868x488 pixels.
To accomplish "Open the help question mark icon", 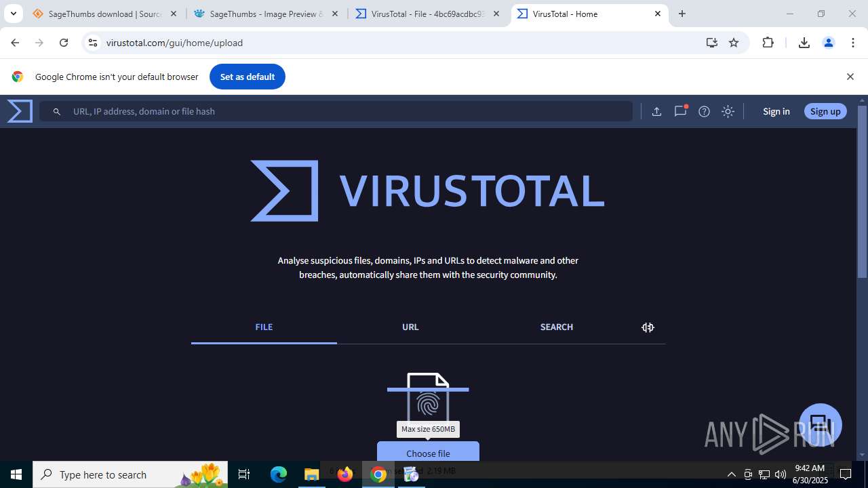I will click(704, 111).
